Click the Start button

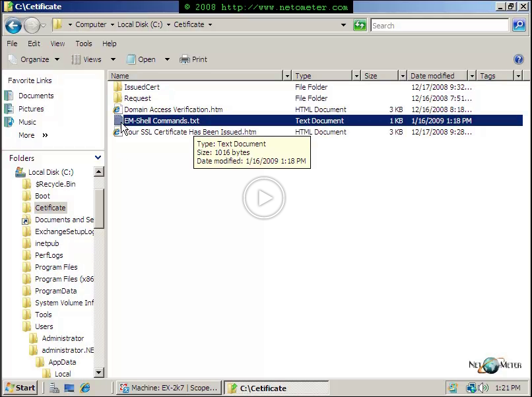click(x=20, y=388)
